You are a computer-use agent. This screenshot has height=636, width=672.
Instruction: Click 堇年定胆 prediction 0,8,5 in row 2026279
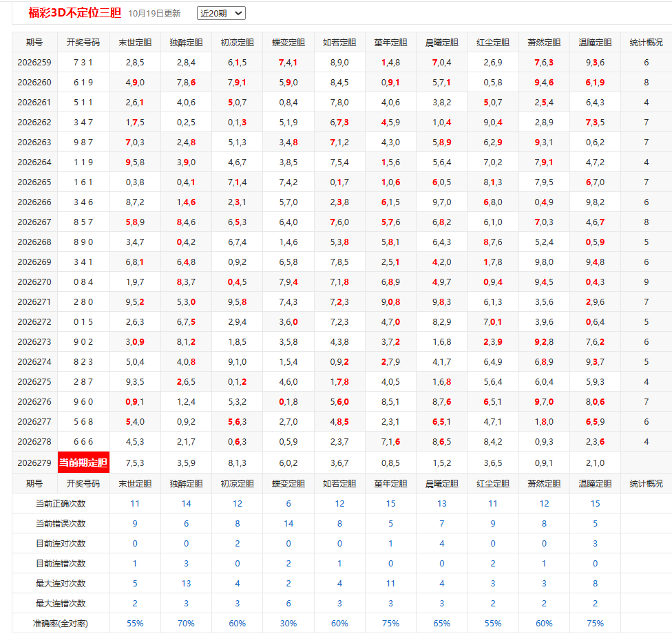pos(390,463)
